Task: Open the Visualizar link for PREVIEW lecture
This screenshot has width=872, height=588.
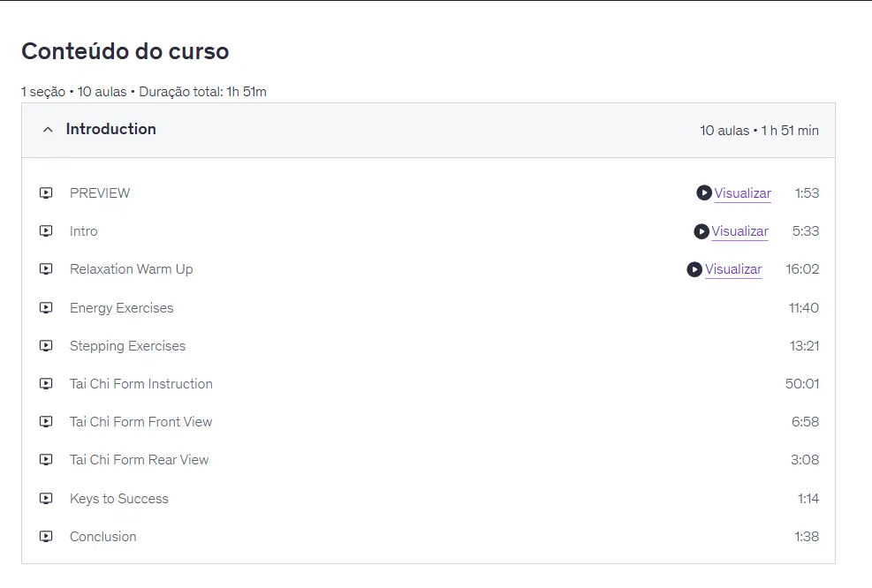Action: tap(742, 193)
